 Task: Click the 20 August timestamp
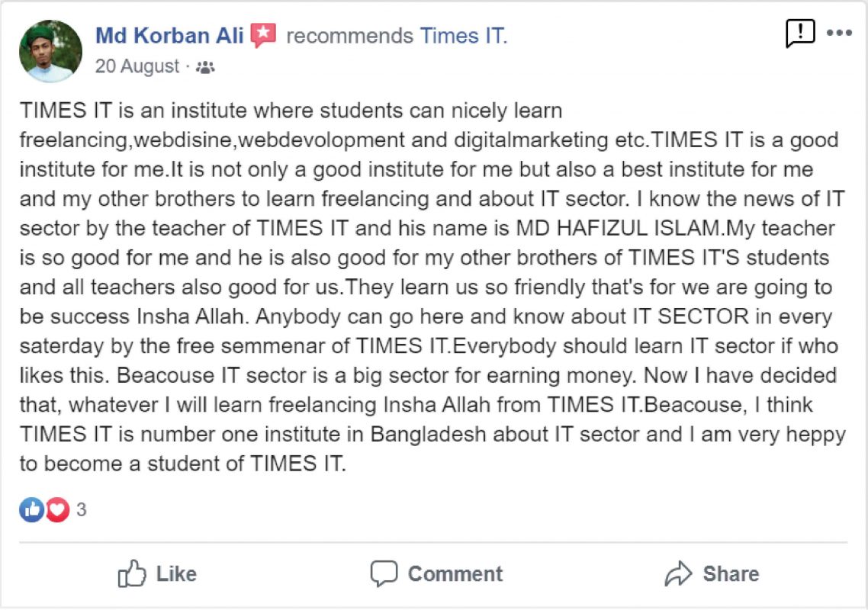coord(137,67)
